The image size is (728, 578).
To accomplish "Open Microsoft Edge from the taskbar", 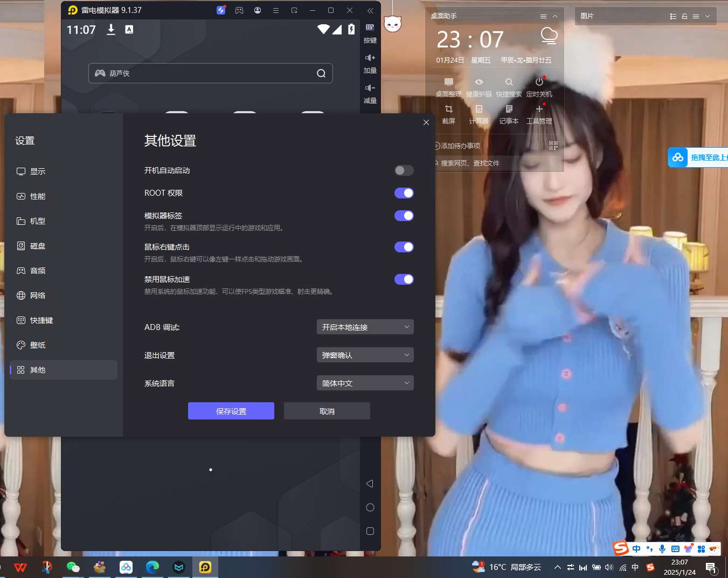I will 152,567.
